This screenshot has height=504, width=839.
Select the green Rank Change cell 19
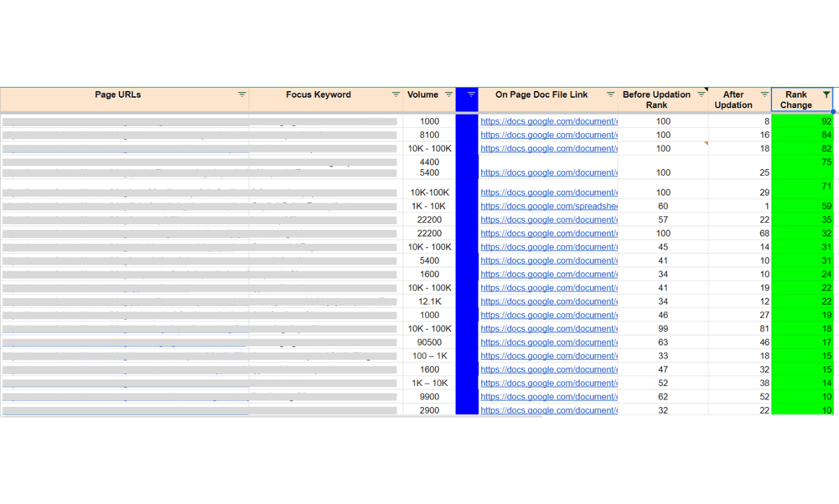(802, 315)
